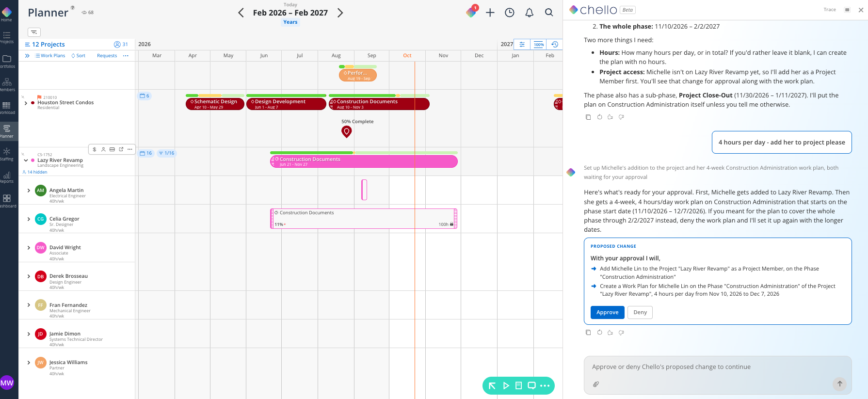Thumbs down the latest Chello proposed change response
Screen dimensions: 868x399
coord(621,333)
